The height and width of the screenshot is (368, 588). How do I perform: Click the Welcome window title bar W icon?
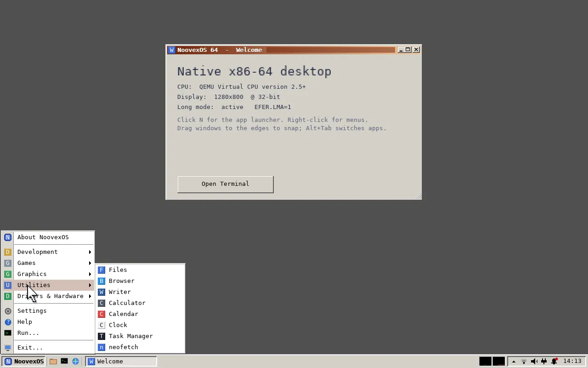[x=171, y=50]
